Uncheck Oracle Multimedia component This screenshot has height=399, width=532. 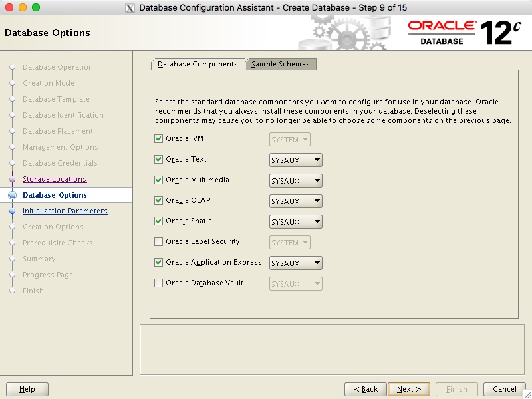point(159,180)
